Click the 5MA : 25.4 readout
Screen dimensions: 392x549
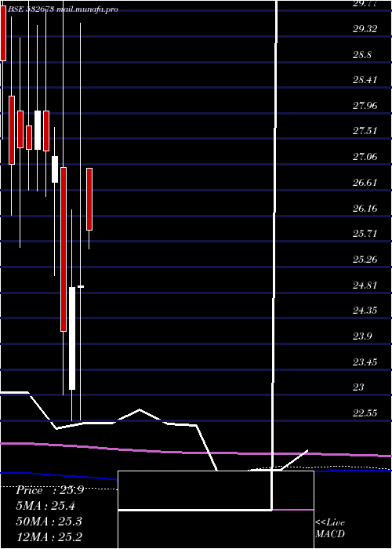[x=45, y=506]
